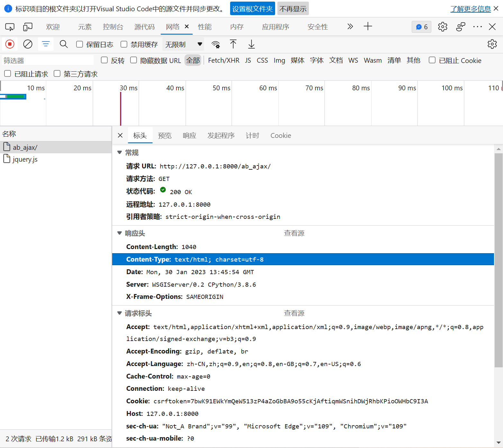Image resolution: width=503 pixels, height=448 pixels.
Task: Open the 应用程序 Application tab
Action: pyautogui.click(x=275, y=27)
